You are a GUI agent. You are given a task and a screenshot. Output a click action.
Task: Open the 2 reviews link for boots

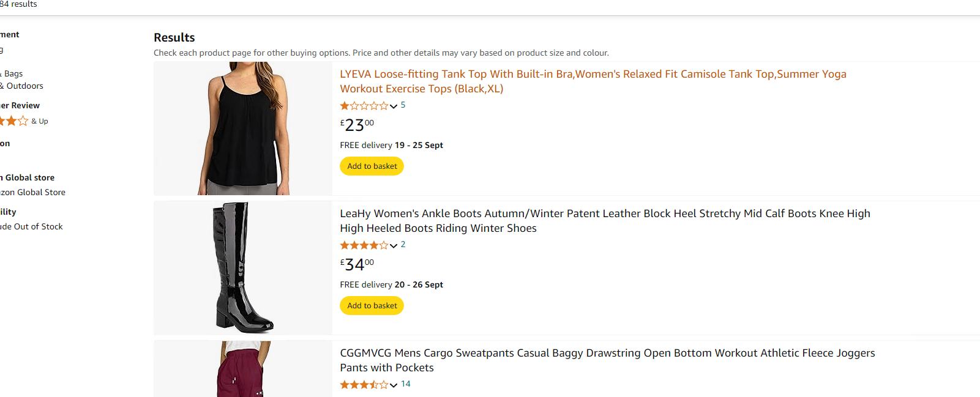click(403, 245)
